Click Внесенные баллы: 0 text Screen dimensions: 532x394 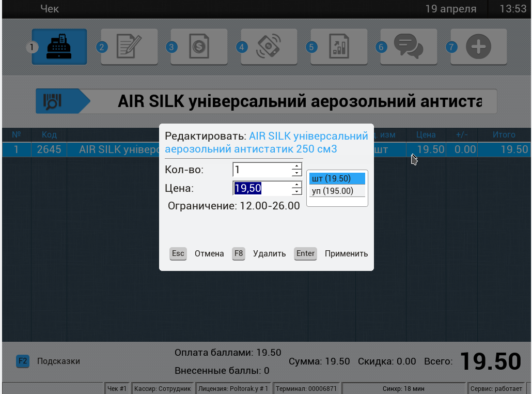[x=222, y=371]
